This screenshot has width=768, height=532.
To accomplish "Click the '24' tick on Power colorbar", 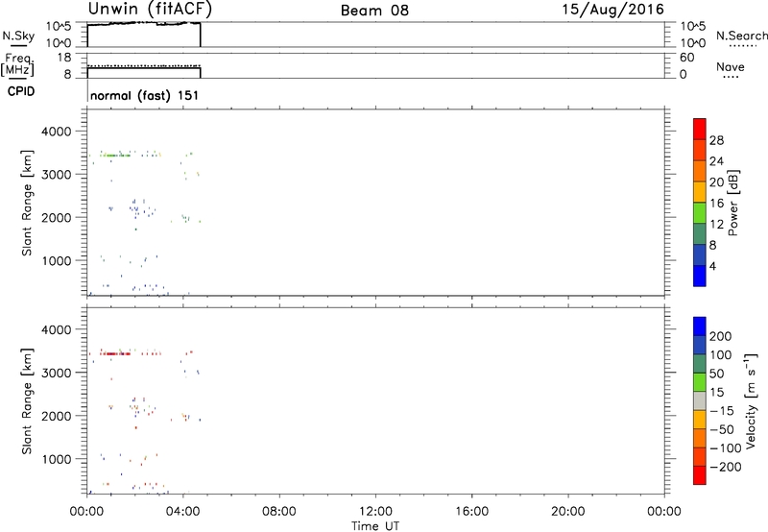I will coord(716,161).
